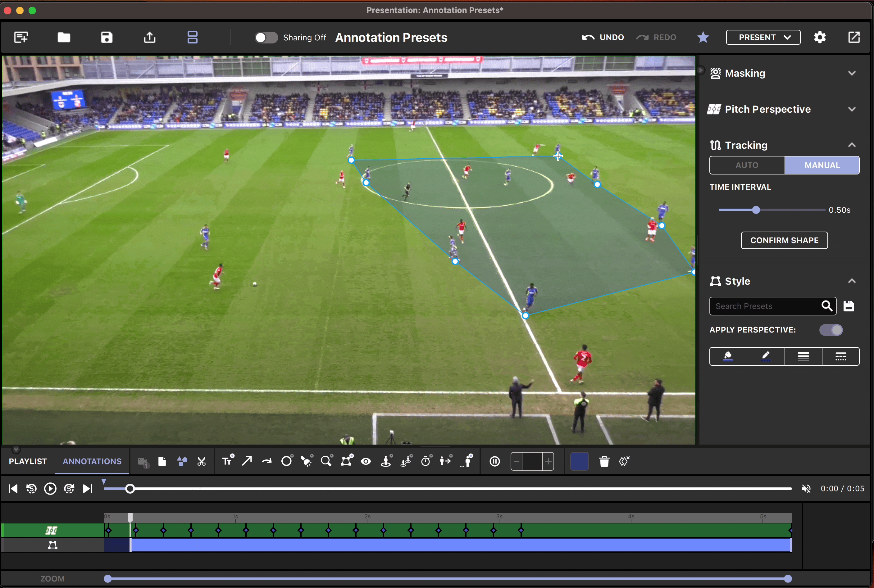Click the plus stepper button
874x588 pixels.
[548, 461]
